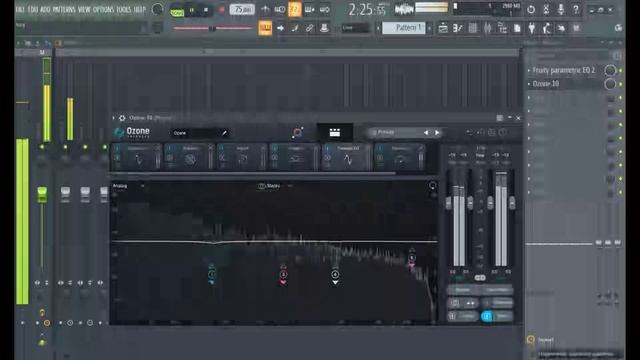Open the EDIT menu
Screen dimensions: 640x360
(x=33, y=9)
